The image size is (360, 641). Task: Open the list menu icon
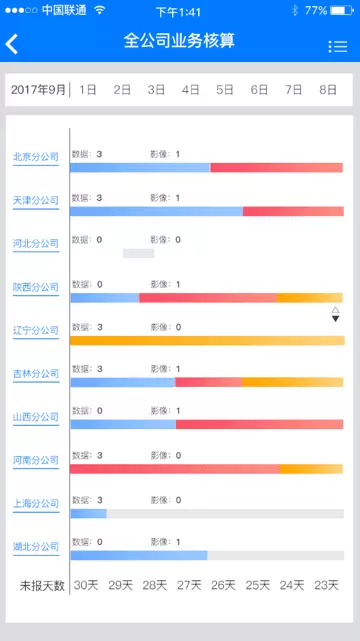coord(338,46)
